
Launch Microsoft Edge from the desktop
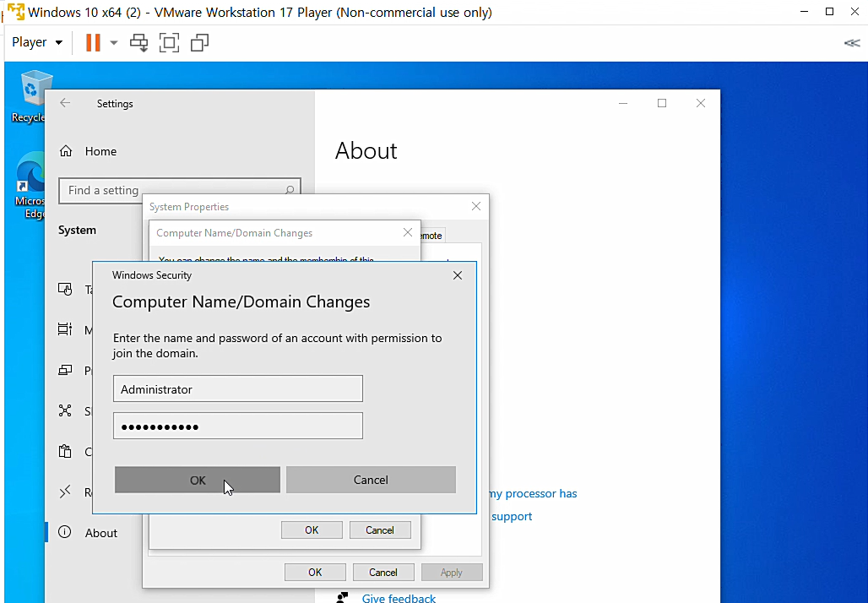[30, 186]
